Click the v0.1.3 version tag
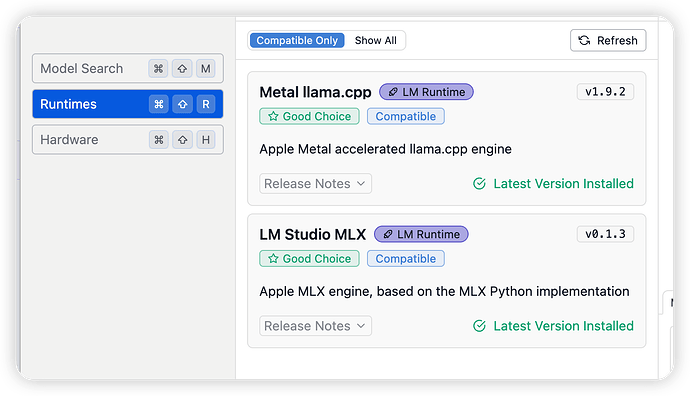The height and width of the screenshot is (396, 690). click(606, 234)
